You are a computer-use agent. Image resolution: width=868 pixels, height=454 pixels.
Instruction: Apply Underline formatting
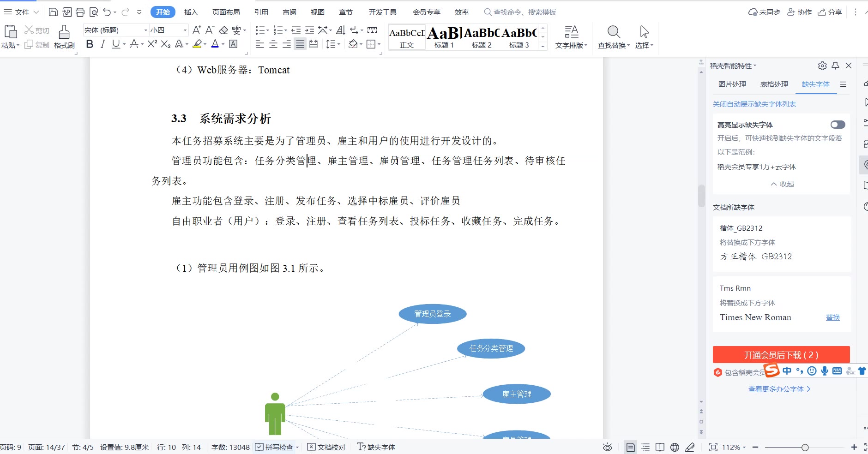click(115, 44)
